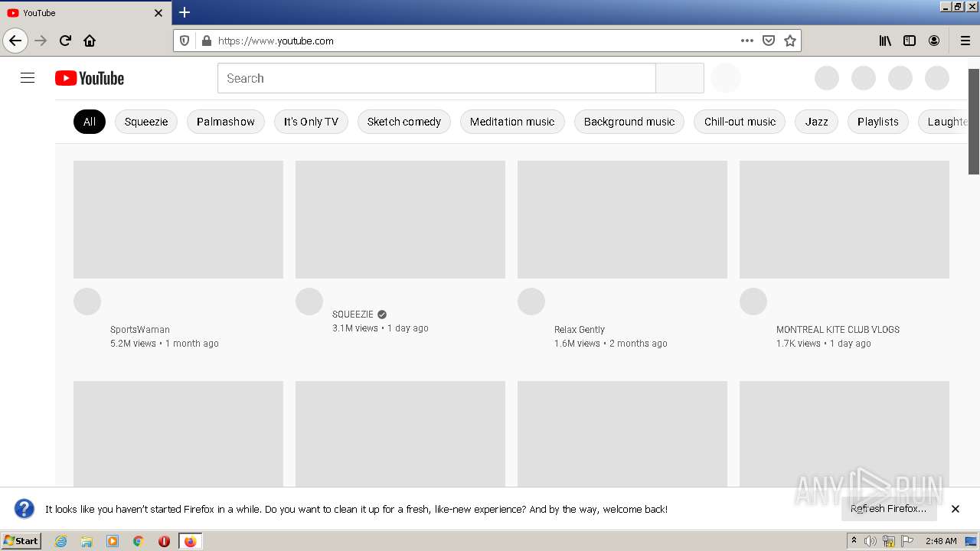980x551 pixels.
Task: Click the forward navigation arrow
Action: coord(41,41)
